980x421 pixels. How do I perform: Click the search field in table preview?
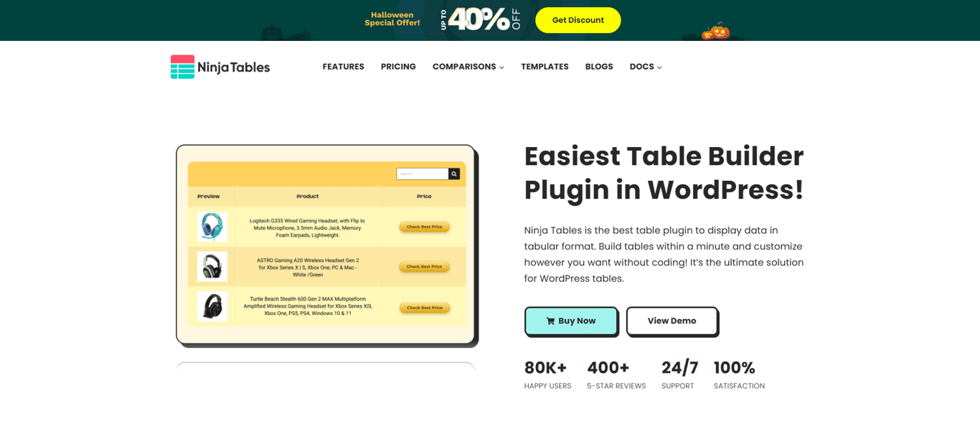pyautogui.click(x=423, y=174)
